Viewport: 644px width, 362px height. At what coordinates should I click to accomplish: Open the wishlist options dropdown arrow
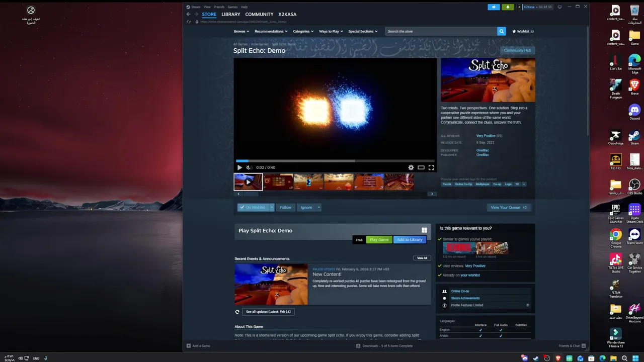[272, 207]
